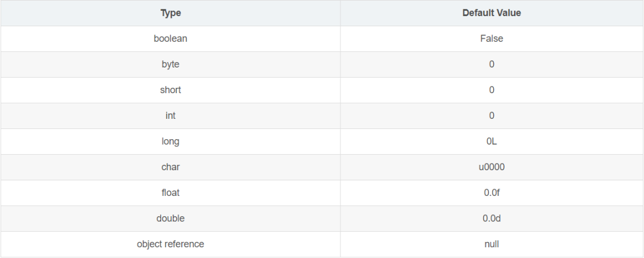The image size is (644, 258).
Task: Click the null default value cell
Action: click(x=491, y=244)
